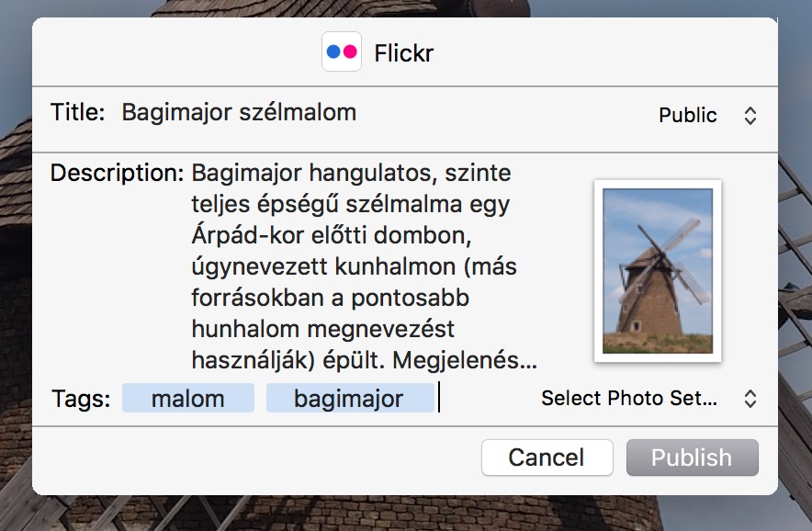This screenshot has height=531, width=812.
Task: Open the Select Photo Set menu
Action: pyautogui.click(x=649, y=399)
